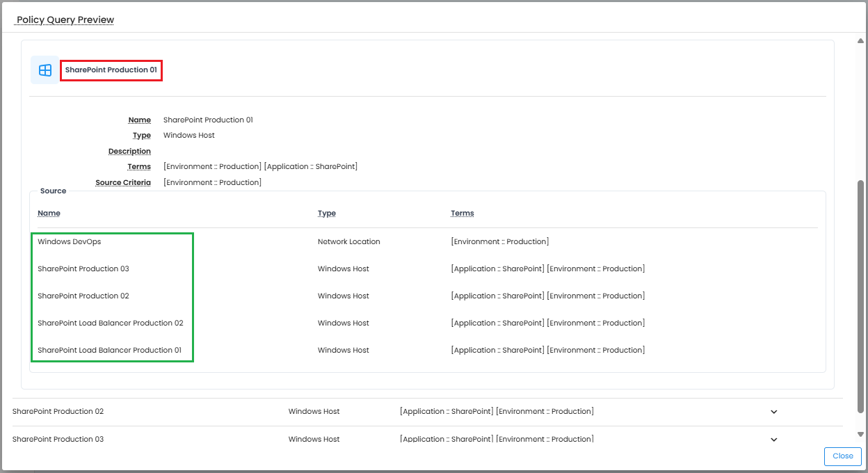The image size is (868, 473).
Task: Select SharePoint Production 03 in source table
Action: (x=83, y=269)
